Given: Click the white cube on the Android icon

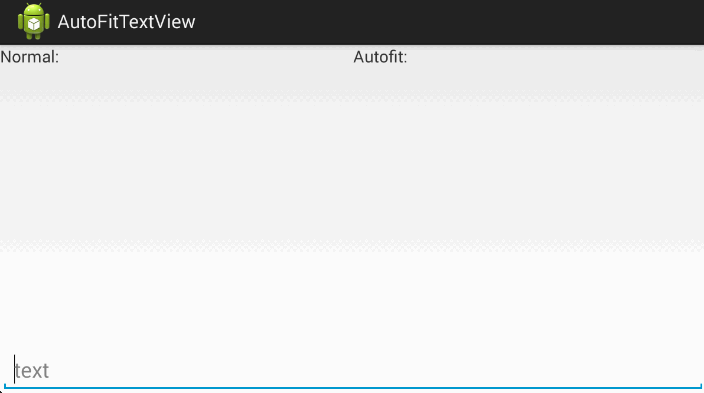Looking at the screenshot, I should 34,24.
